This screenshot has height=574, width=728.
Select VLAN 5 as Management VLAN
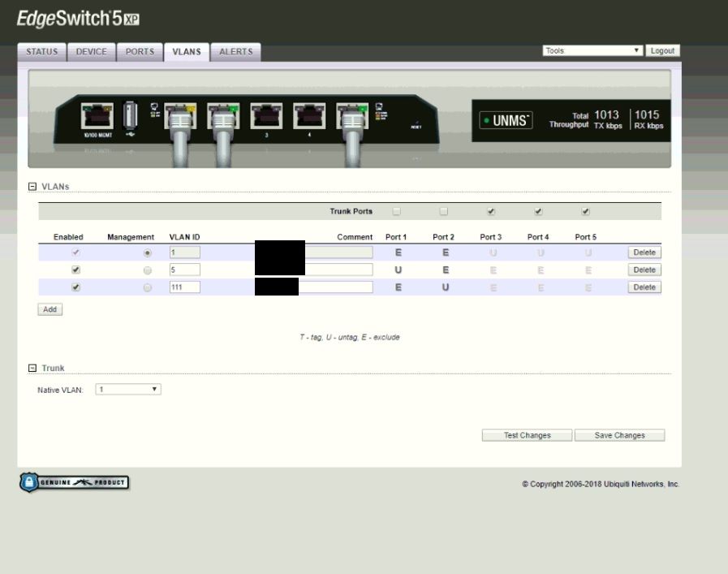point(147,270)
